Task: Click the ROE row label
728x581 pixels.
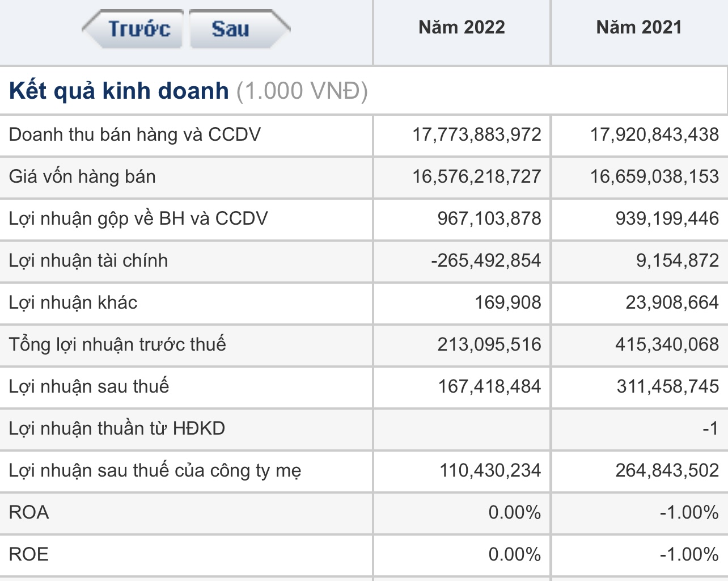Action: coord(29,554)
